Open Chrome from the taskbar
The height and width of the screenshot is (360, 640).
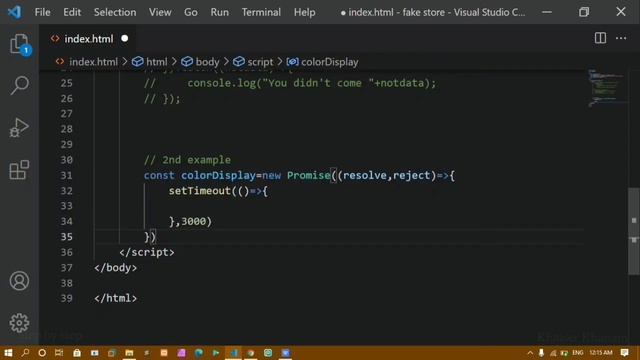tap(251, 353)
